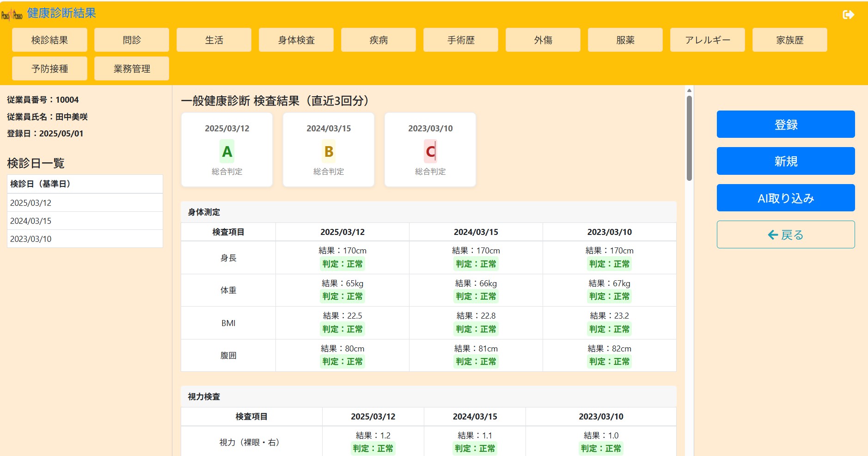This screenshot has height=456, width=868.
Task: Click the Passo a Passo logo
Action: (x=12, y=15)
